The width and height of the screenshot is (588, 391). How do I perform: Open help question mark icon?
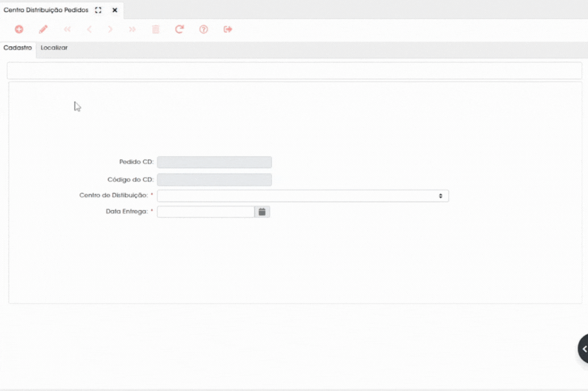pyautogui.click(x=203, y=29)
